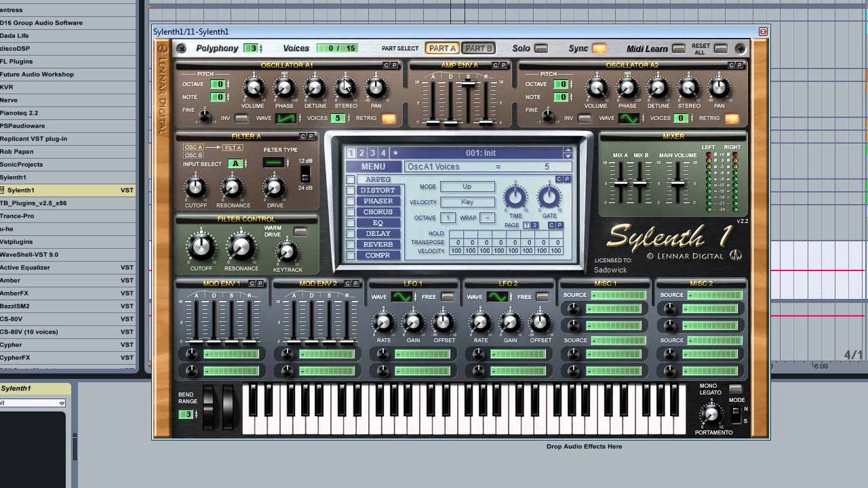Click LFO 1 waveform display

(401, 297)
